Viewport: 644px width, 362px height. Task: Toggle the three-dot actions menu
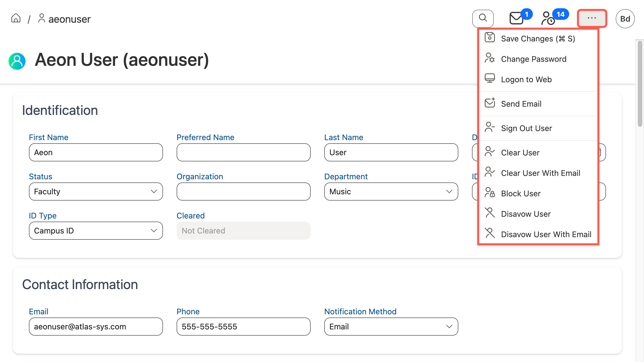click(x=592, y=18)
